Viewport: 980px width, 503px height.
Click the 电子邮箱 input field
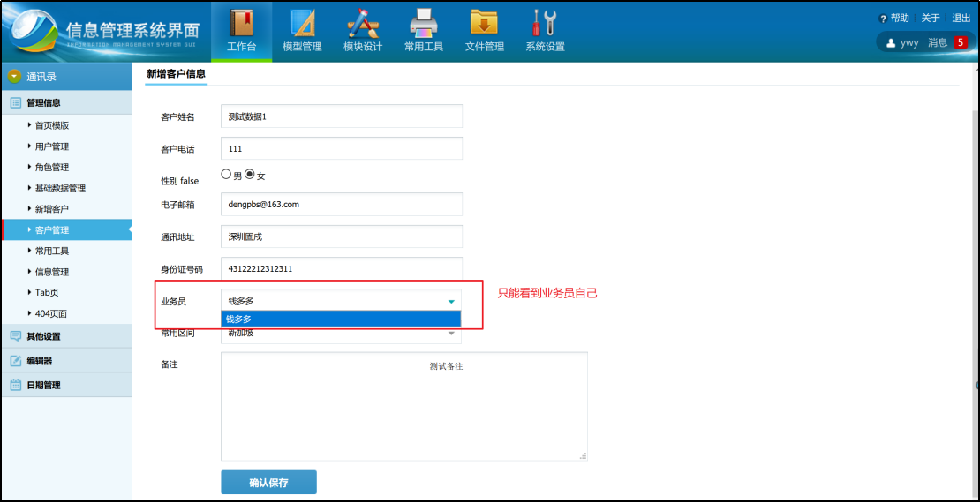pos(342,205)
